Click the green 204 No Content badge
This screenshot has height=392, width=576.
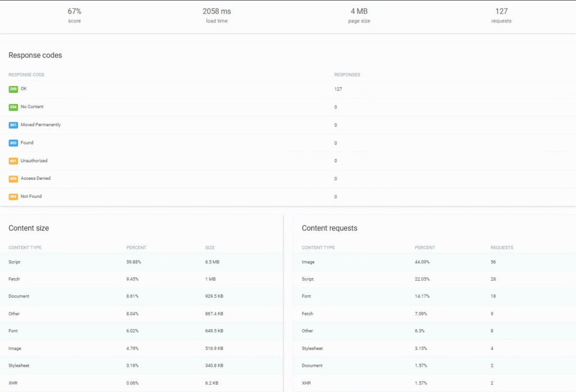tap(13, 107)
